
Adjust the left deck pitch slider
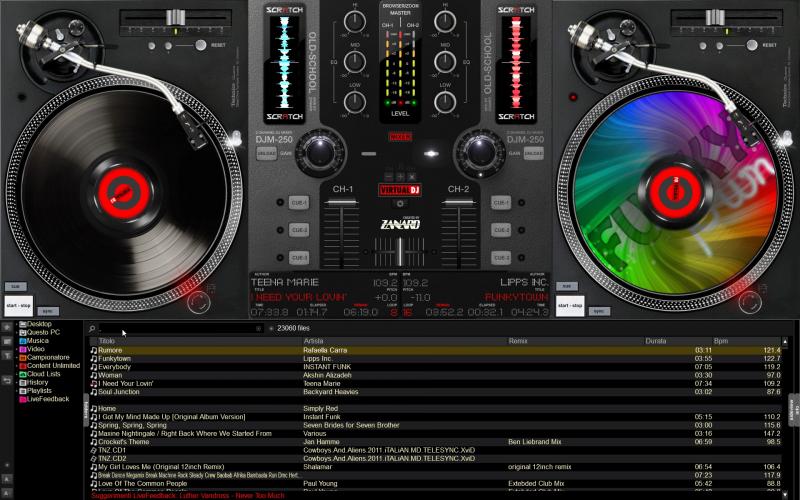point(175,17)
